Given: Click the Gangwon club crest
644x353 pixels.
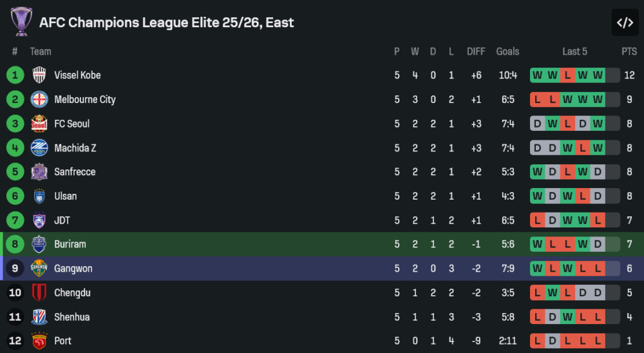Looking at the screenshot, I should [39, 269].
